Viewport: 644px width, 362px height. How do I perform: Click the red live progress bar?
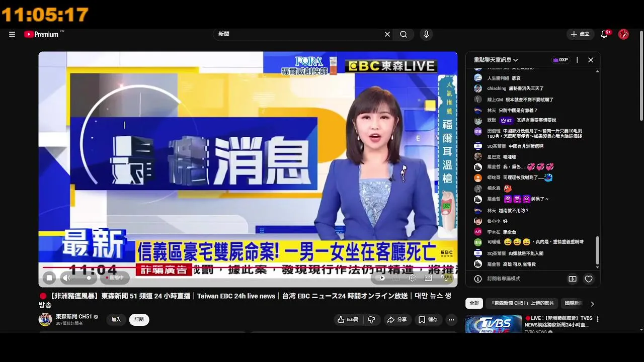(x=248, y=267)
